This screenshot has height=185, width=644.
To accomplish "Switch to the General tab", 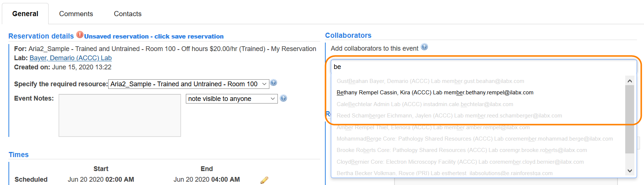I will [25, 14].
